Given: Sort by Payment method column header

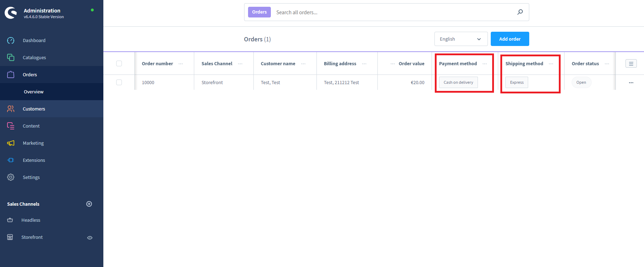Looking at the screenshot, I should (458, 63).
